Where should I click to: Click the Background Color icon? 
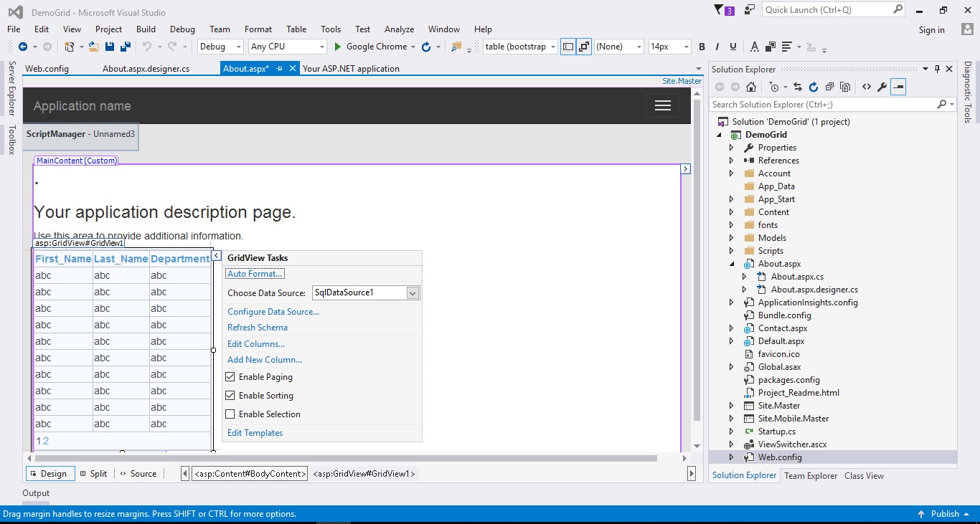(x=770, y=47)
